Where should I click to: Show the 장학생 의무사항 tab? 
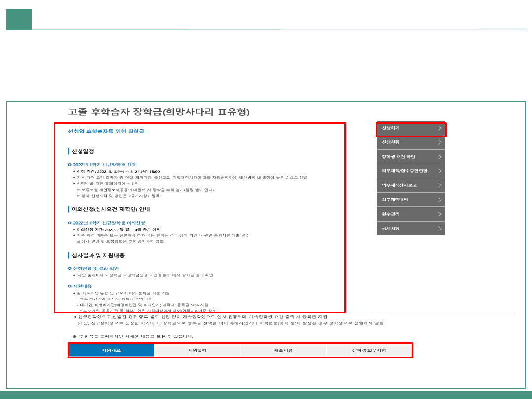click(369, 350)
